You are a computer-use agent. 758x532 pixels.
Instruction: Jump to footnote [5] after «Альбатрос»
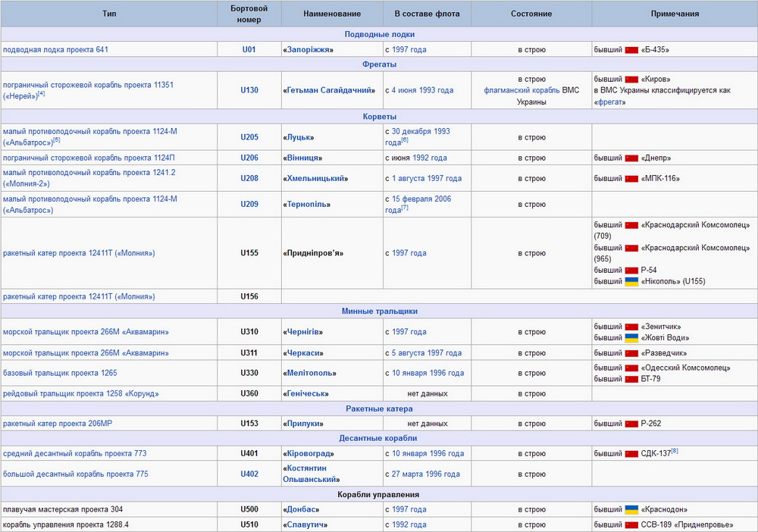pos(57,139)
